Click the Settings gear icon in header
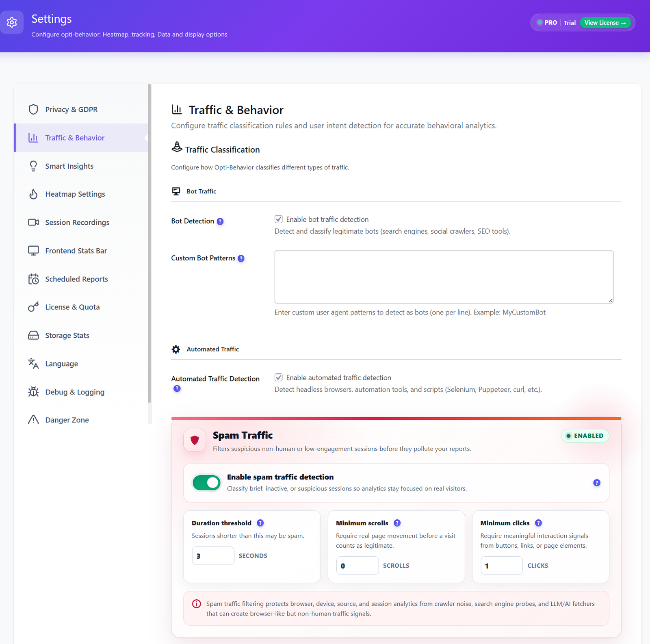This screenshot has height=644, width=650. pos(12,22)
